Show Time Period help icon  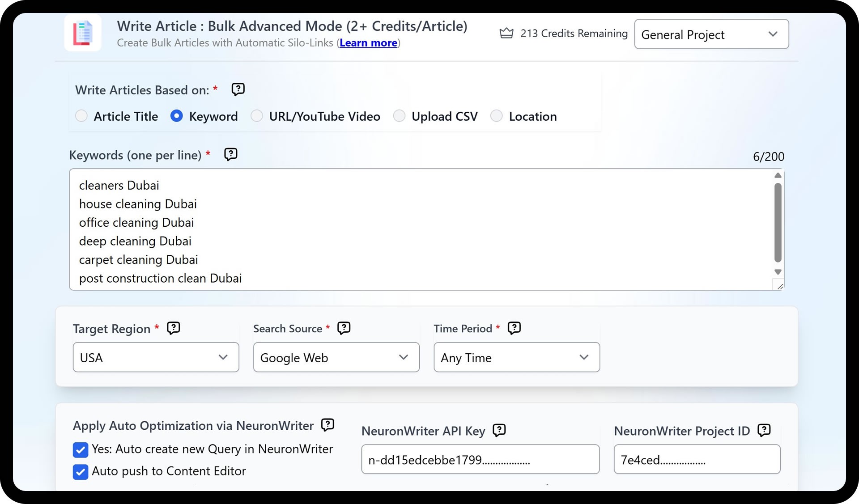515,328
